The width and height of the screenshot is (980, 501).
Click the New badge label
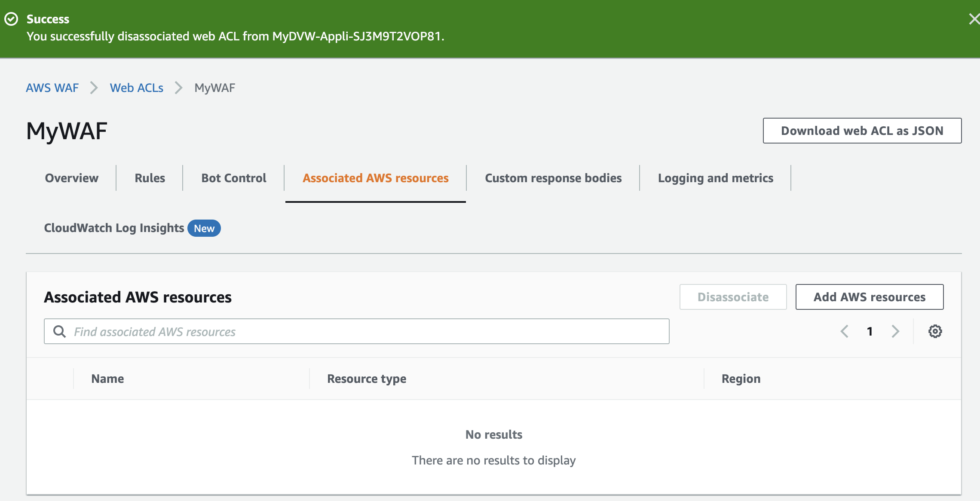pos(204,228)
